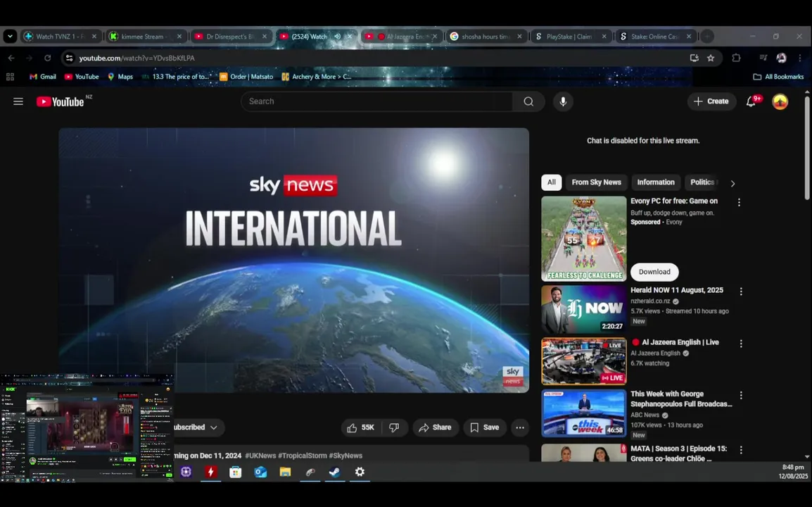Open All Bookmarks folder
This screenshot has width=812, height=507.
[x=778, y=77]
